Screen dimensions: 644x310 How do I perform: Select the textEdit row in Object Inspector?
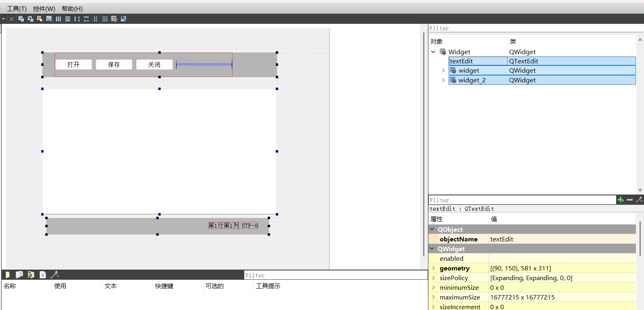tap(542, 61)
